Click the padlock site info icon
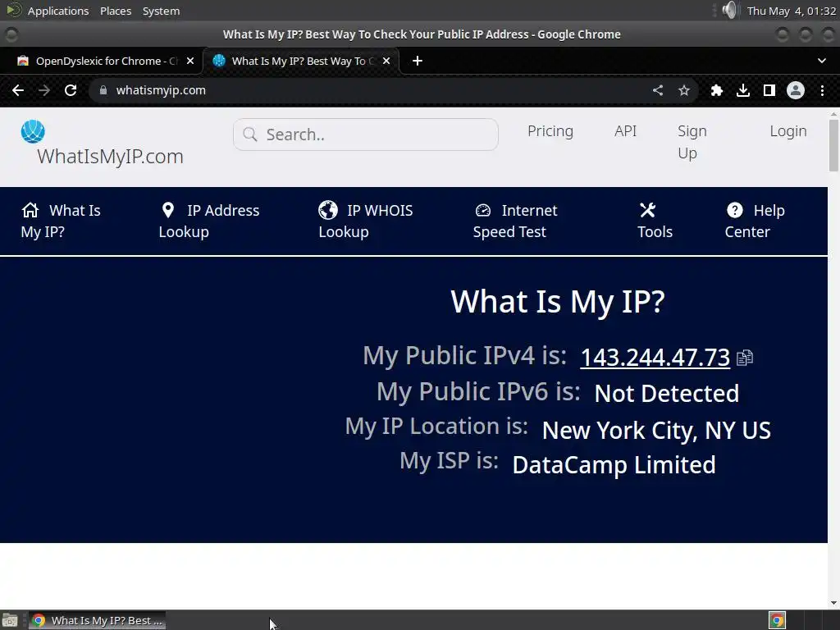Image resolution: width=840 pixels, height=630 pixels. (x=103, y=90)
